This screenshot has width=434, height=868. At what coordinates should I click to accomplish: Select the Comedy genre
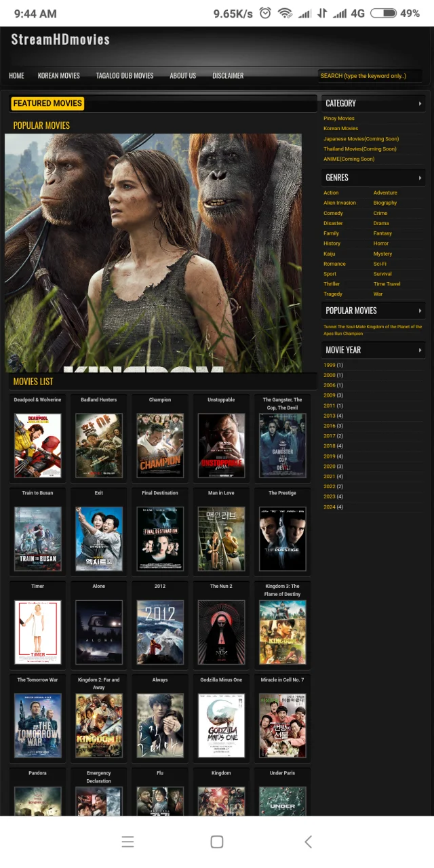point(333,213)
